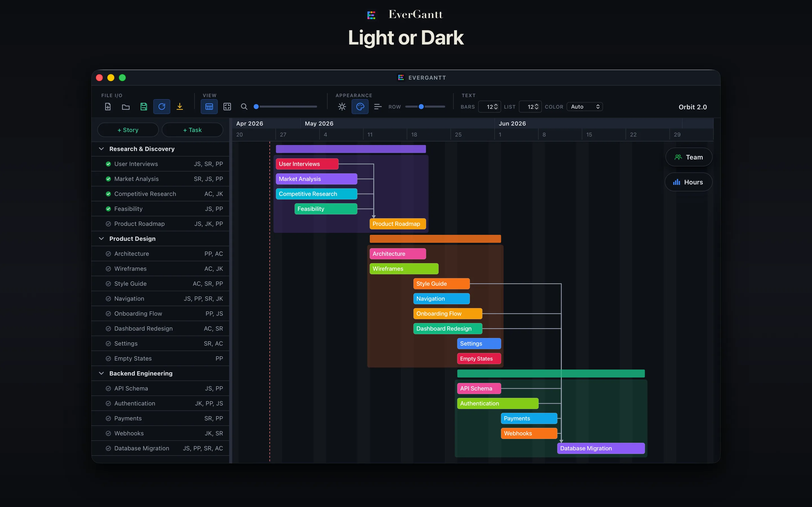Switch to timeline view in the View section

[209, 106]
